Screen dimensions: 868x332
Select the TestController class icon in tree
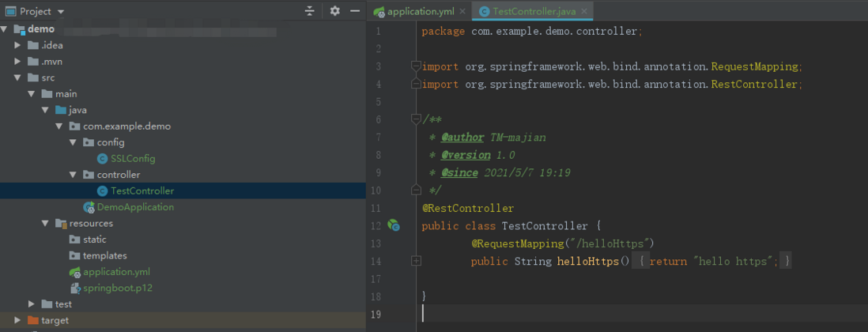(102, 191)
